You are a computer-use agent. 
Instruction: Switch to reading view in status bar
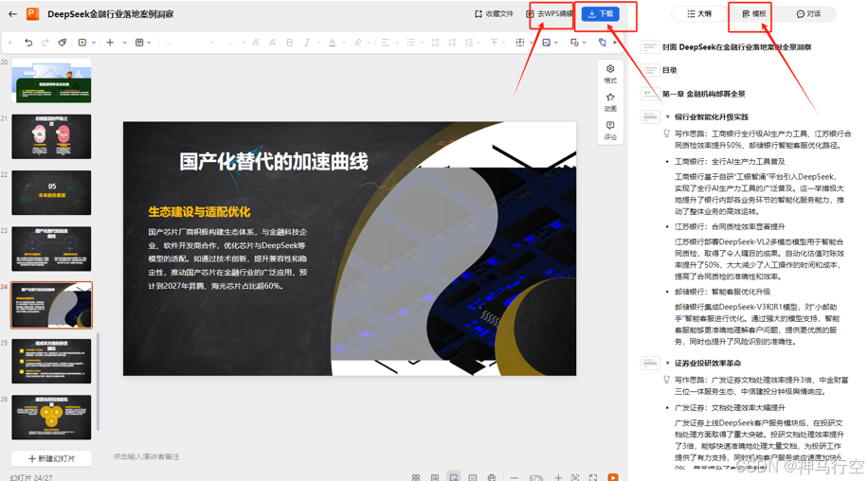[x=435, y=477]
